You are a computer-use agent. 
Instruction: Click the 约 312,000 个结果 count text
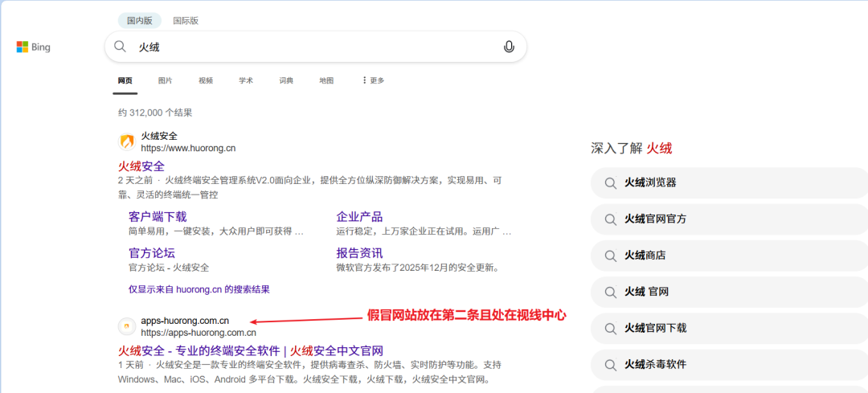pyautogui.click(x=156, y=113)
